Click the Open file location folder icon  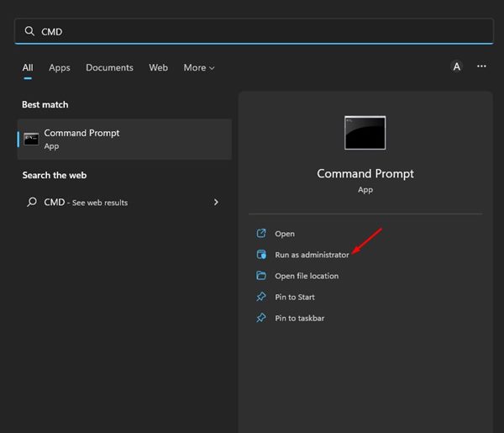260,276
